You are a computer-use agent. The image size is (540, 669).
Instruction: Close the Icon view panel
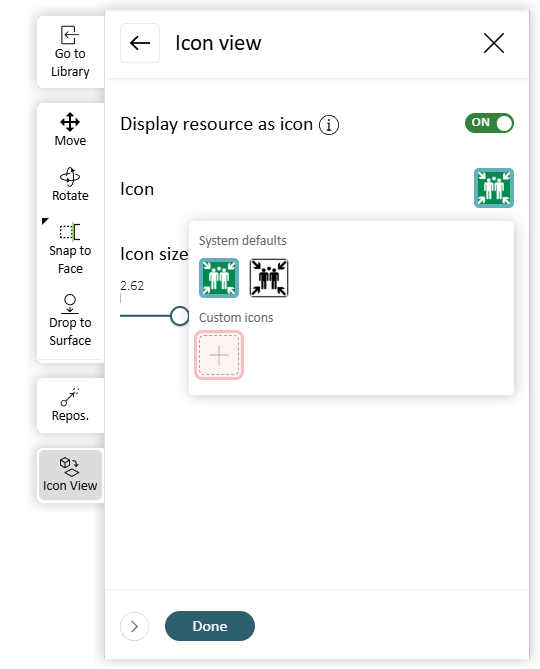click(x=494, y=43)
